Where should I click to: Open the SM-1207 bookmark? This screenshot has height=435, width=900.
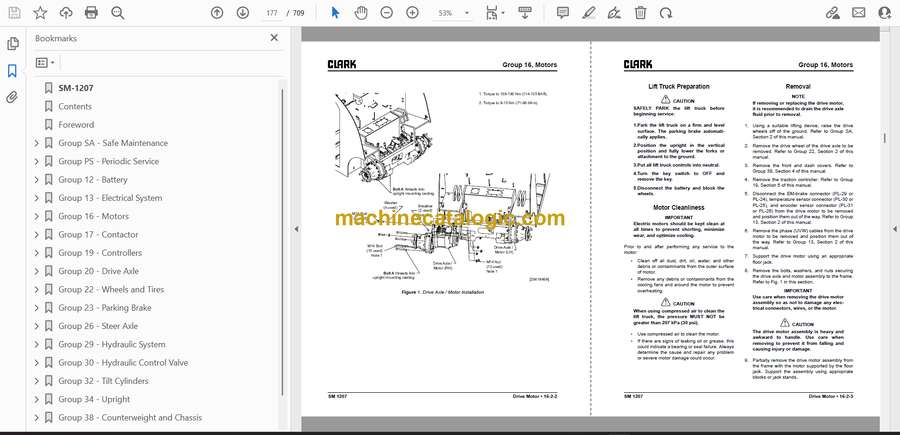click(76, 88)
